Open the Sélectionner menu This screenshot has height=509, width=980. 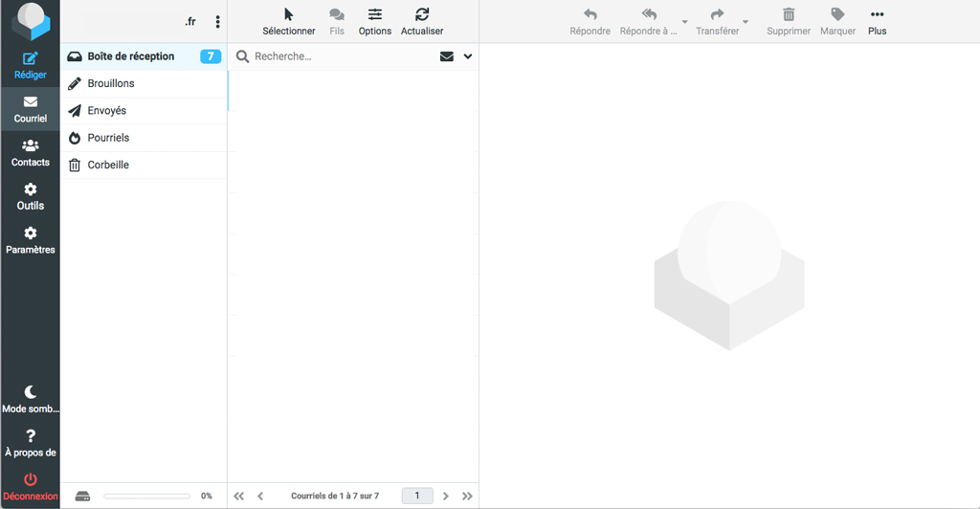(x=289, y=22)
